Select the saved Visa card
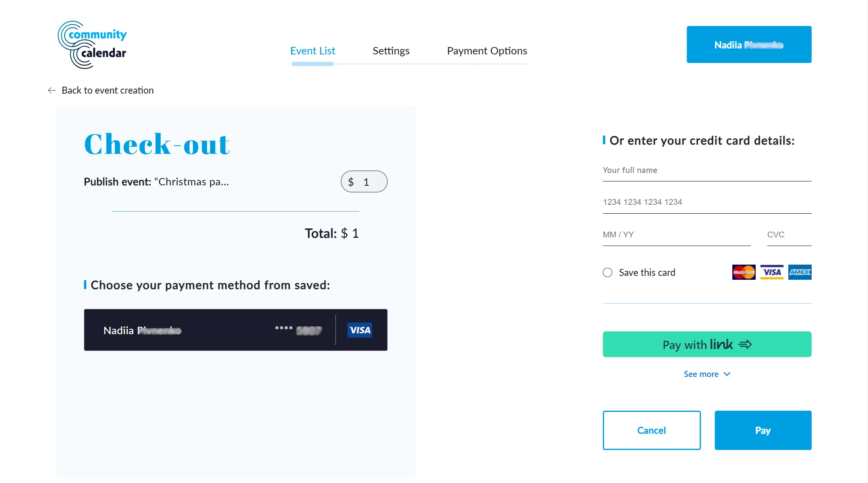The width and height of the screenshot is (868, 483). (235, 330)
